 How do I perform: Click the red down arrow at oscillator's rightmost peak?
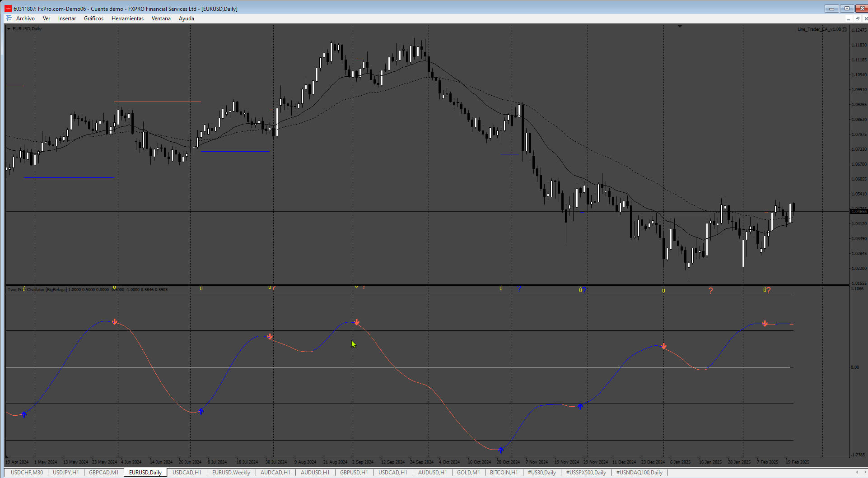tap(765, 324)
